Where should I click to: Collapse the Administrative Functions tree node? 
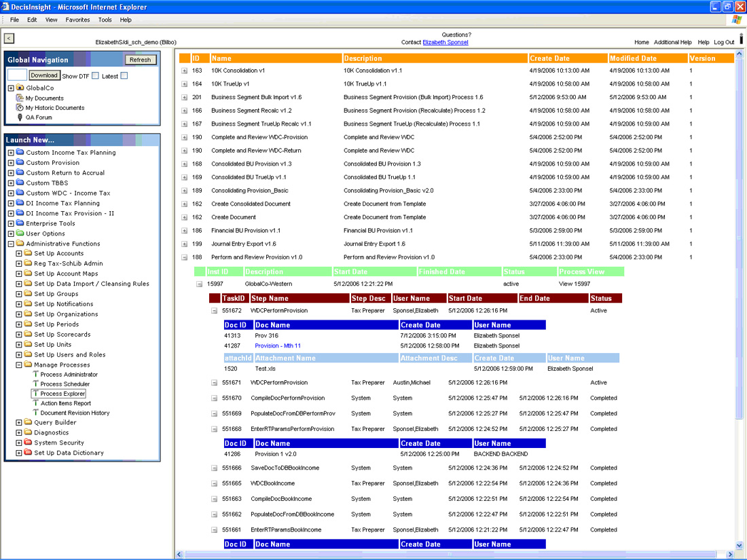click(11, 244)
